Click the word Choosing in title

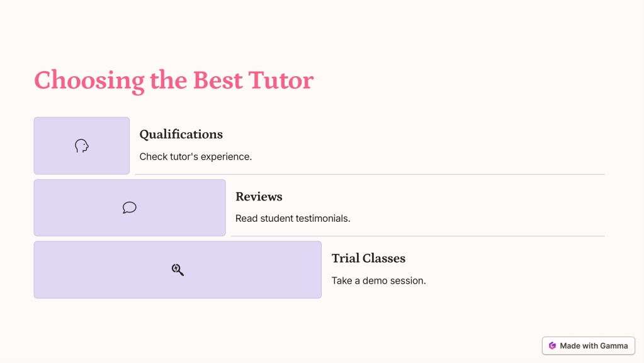(89, 81)
